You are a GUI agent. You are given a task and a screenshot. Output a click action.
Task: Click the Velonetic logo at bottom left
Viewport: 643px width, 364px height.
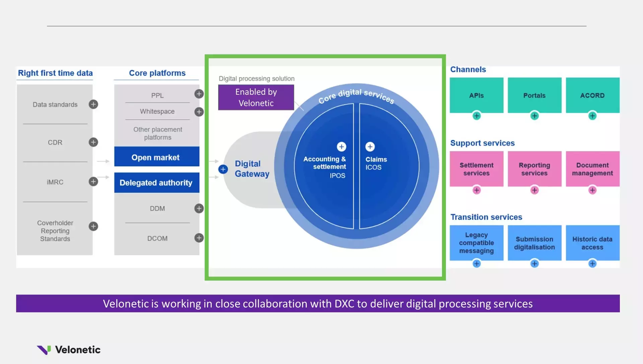[69, 349]
